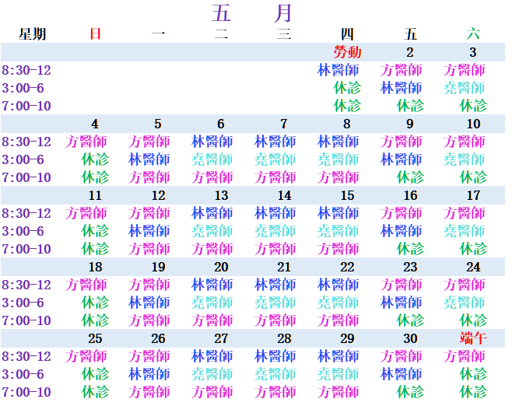Click date 4 in the calendar
Viewport: 512px width, 420px height.
point(95,124)
